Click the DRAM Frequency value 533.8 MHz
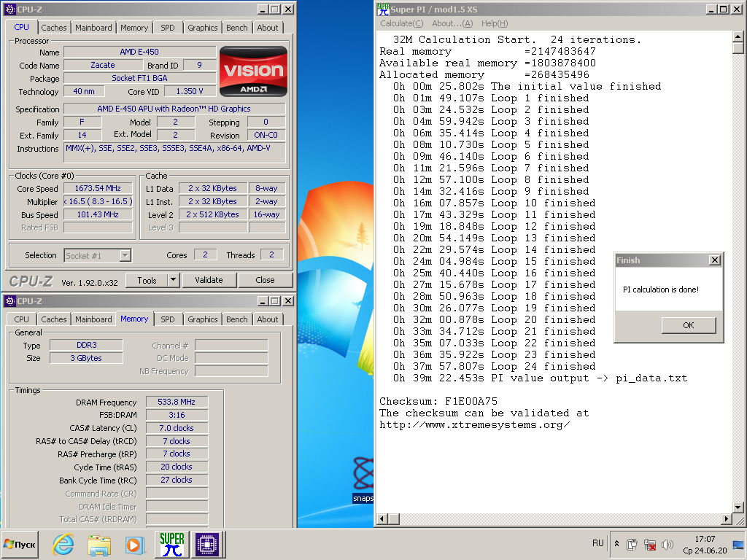 pos(177,402)
